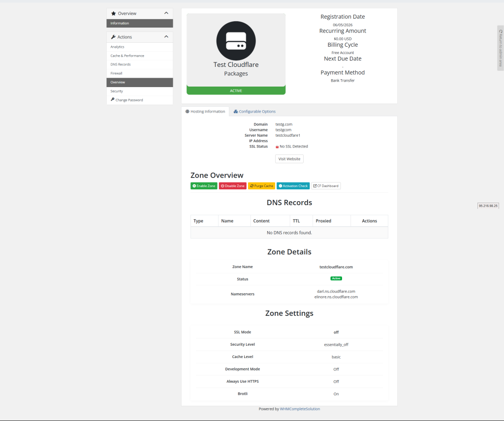Click the zone name testcloudflare.com

pyautogui.click(x=336, y=267)
